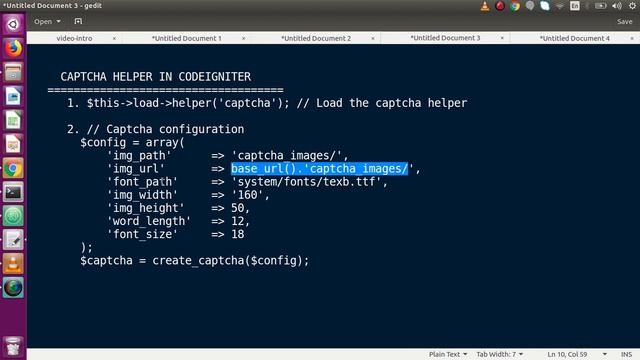Click the 'word_length' key text
Viewport: 640px width, 360px height.
click(x=149, y=221)
